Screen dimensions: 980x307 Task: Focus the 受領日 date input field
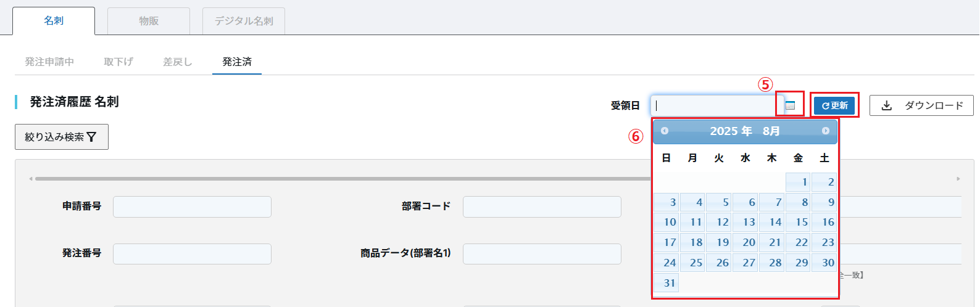[x=713, y=105]
